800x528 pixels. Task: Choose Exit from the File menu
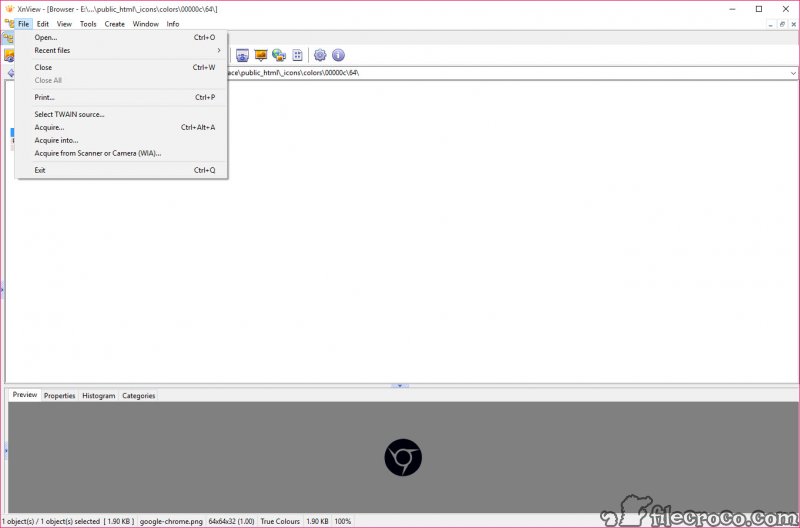[x=121, y=170]
